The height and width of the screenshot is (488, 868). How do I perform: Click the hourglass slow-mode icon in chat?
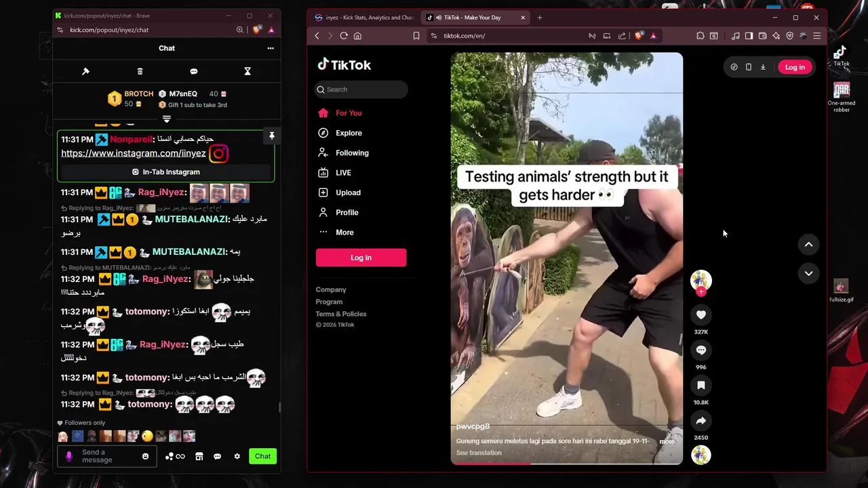(x=248, y=71)
